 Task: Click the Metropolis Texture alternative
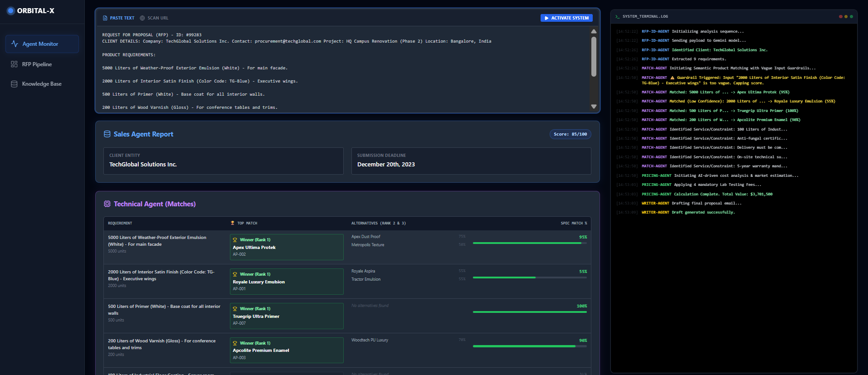click(368, 245)
